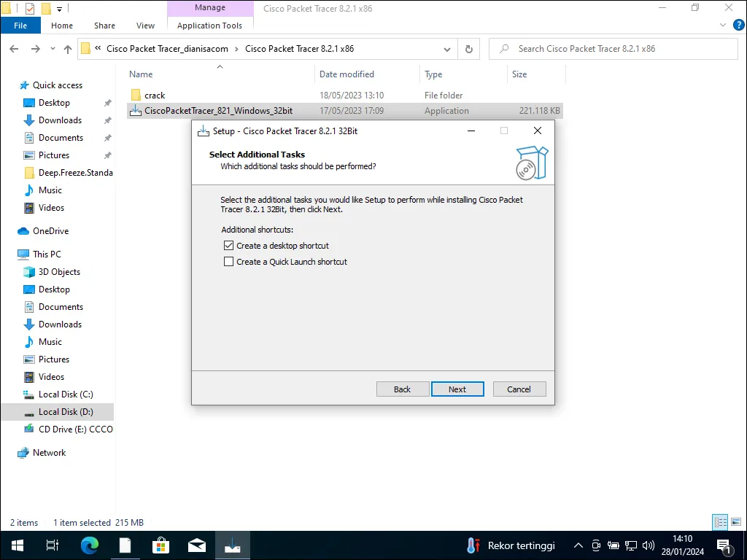The height and width of the screenshot is (560, 747).
Task: Show hidden system tray icons
Action: click(x=578, y=545)
